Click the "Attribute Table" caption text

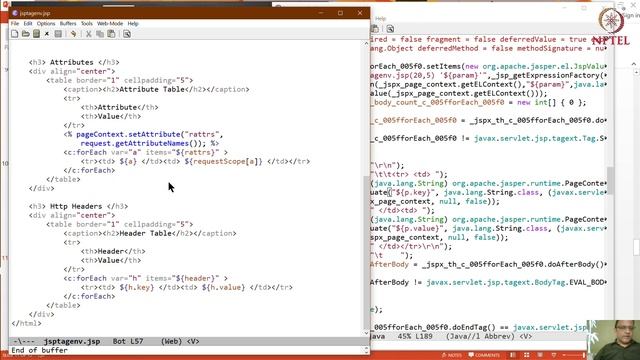tap(152, 89)
